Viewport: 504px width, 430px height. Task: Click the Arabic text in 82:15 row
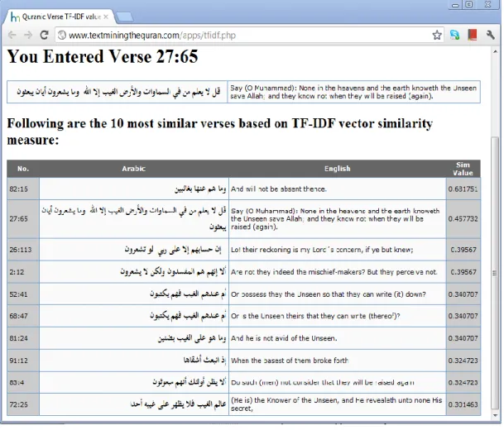[202, 190]
